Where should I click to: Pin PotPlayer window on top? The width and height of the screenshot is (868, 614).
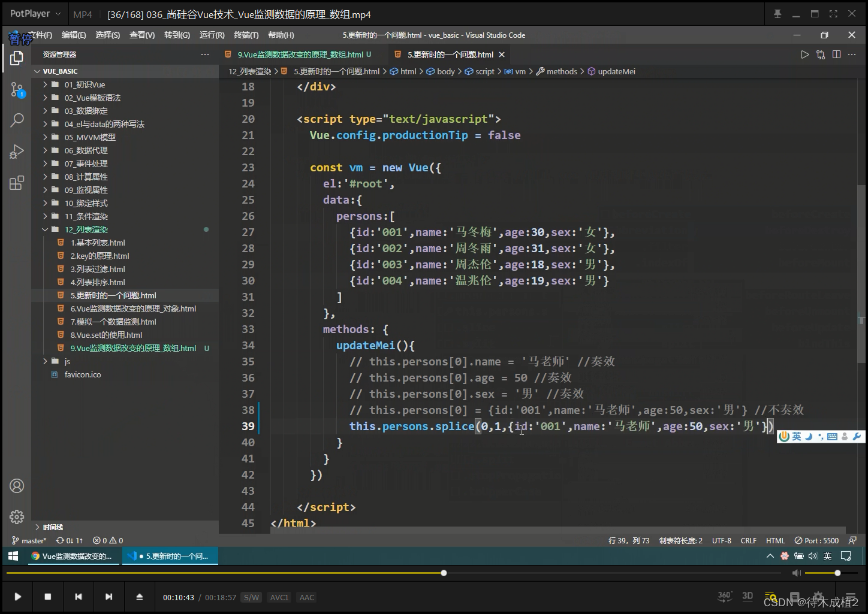click(x=777, y=14)
